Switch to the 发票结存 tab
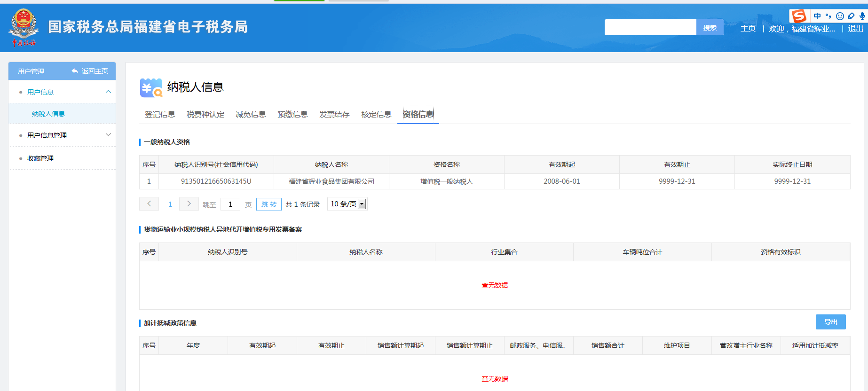This screenshot has width=868, height=391. pos(334,115)
